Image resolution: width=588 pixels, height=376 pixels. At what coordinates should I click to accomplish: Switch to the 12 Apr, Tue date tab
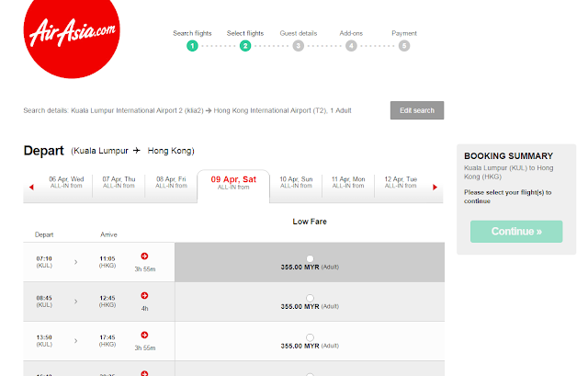pyautogui.click(x=401, y=182)
